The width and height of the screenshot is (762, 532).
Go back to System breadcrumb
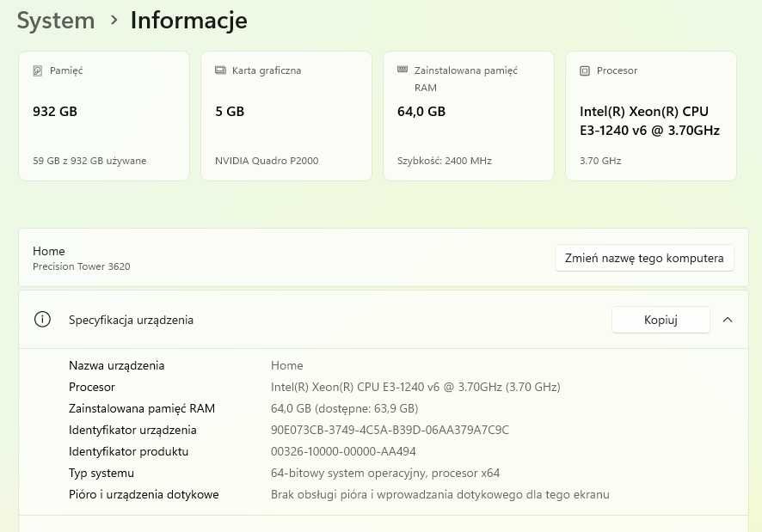coord(56,21)
